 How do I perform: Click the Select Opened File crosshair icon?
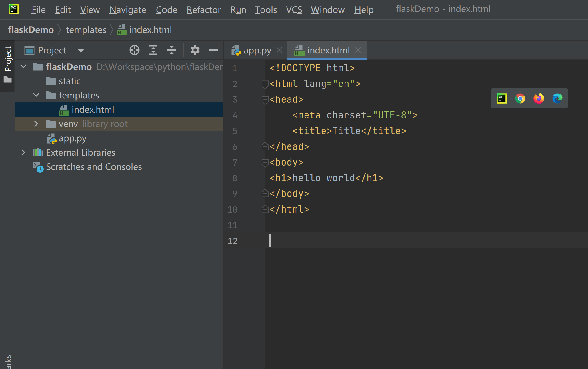135,50
